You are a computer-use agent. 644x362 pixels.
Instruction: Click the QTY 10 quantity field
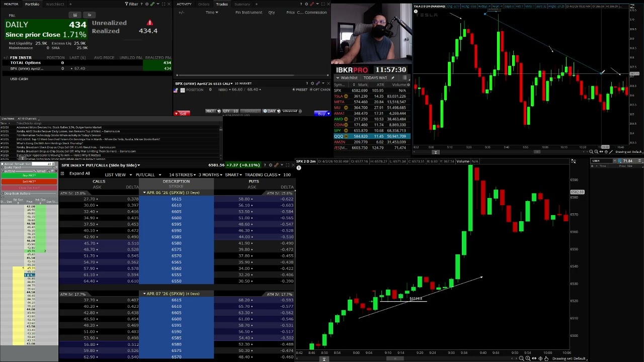(230, 111)
